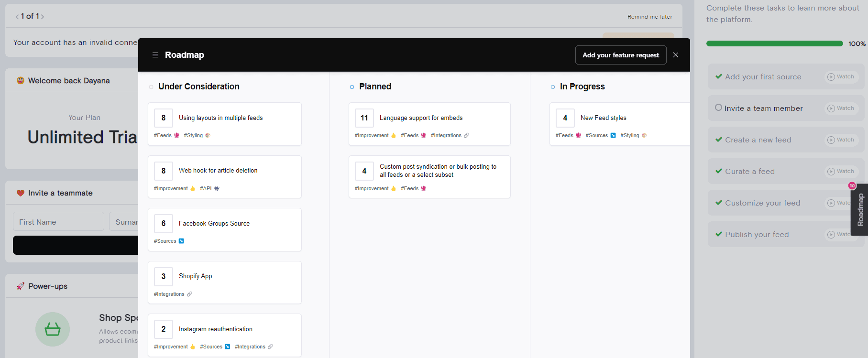
Task: Go to previous notification arrow
Action: coord(17,17)
